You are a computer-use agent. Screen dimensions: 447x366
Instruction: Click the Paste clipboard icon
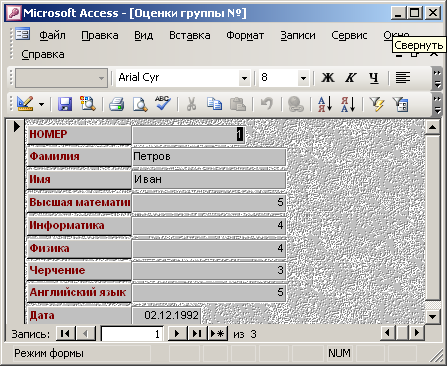[x=238, y=104]
